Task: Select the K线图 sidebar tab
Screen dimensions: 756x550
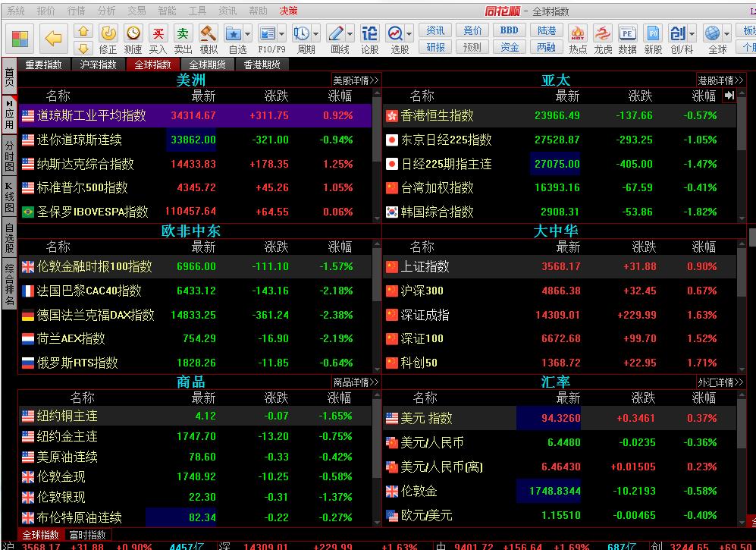Action: pyautogui.click(x=8, y=197)
